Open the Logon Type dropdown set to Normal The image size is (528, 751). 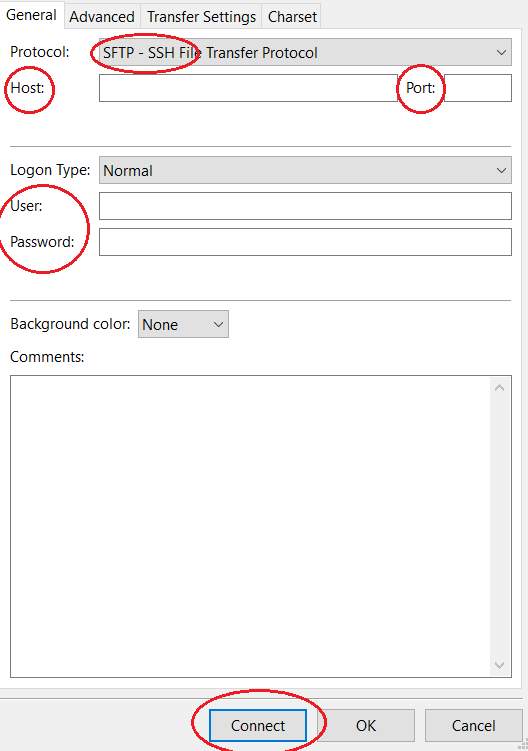pyautogui.click(x=305, y=171)
